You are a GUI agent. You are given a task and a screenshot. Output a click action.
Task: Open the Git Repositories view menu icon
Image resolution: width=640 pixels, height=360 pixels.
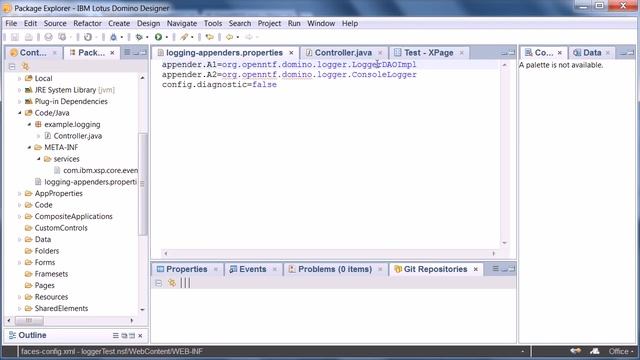click(x=495, y=269)
